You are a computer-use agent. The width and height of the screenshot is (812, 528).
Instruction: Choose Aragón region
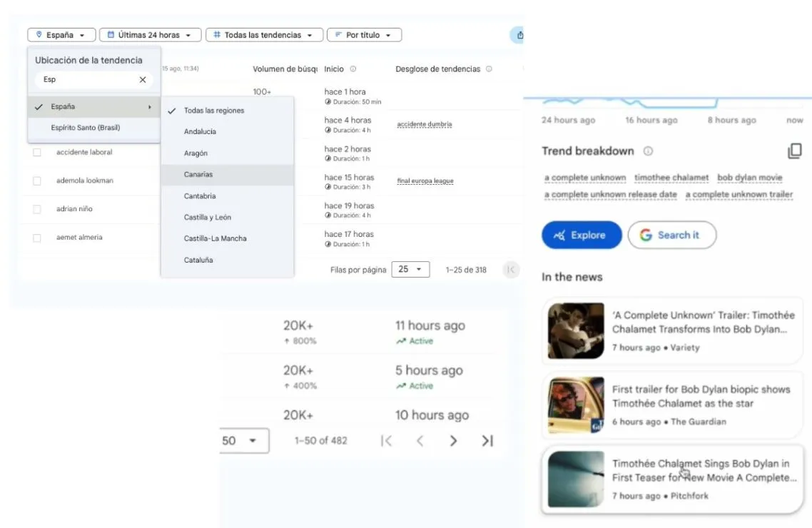(228, 153)
